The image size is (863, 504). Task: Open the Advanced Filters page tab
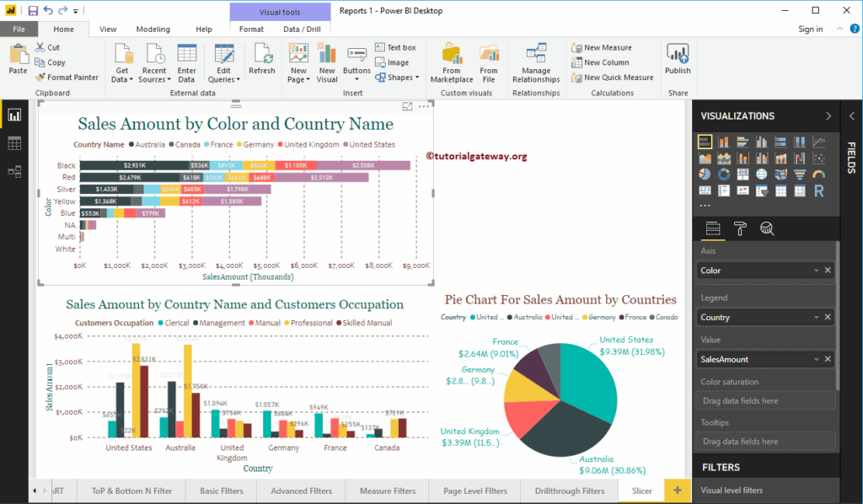tap(302, 491)
